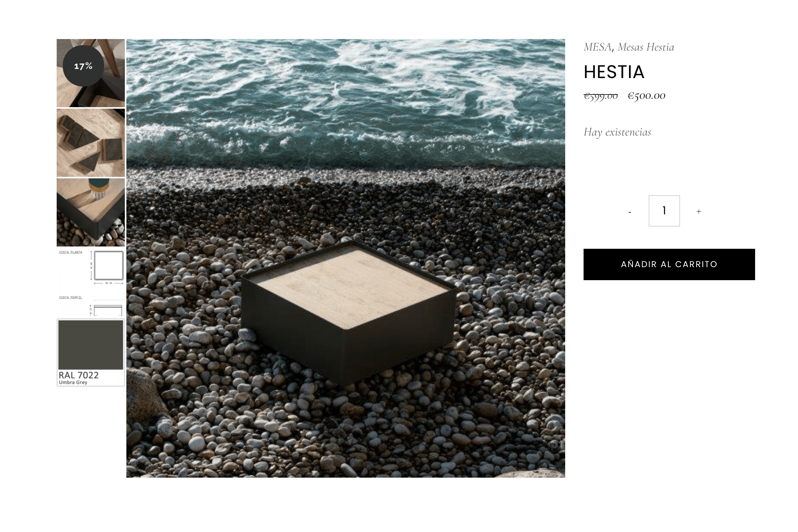Viewport: 798px width, 532px height.
Task: Select the wooden samples thumbnail
Action: pyautogui.click(x=91, y=143)
